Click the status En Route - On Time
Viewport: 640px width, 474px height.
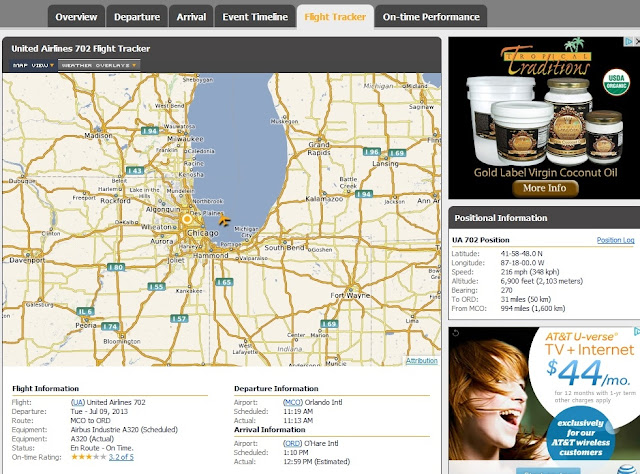(x=102, y=448)
